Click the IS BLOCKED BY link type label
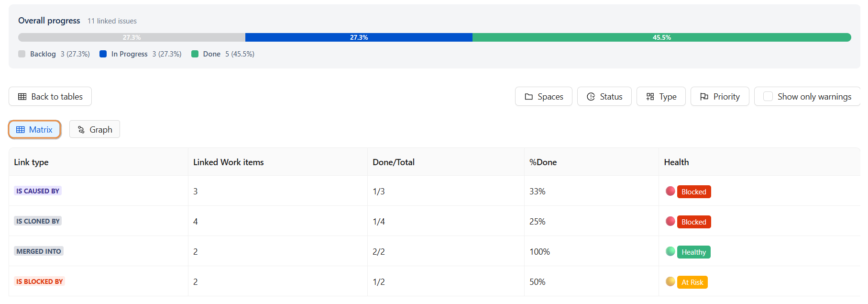 pyautogui.click(x=39, y=281)
